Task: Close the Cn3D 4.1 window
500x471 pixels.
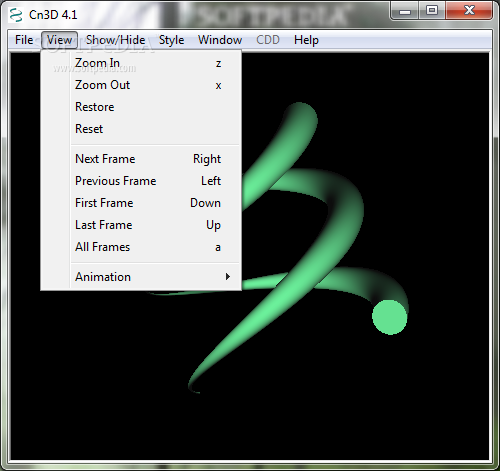Action: 469,11
